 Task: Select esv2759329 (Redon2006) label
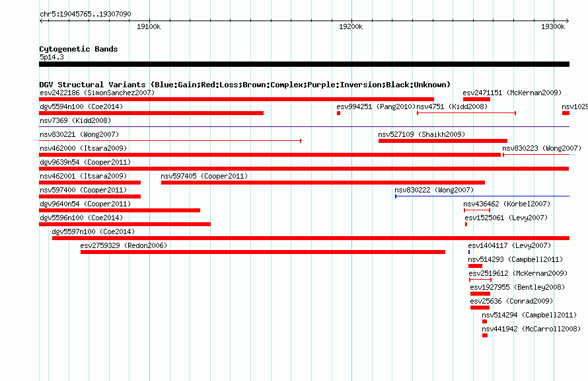point(124,245)
